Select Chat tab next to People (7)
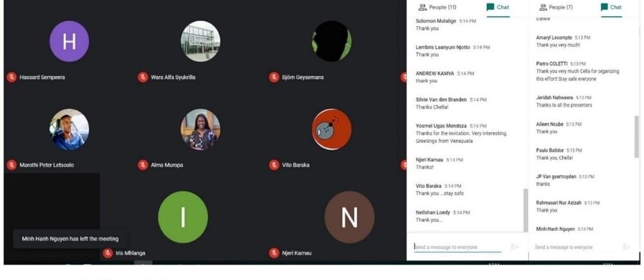Screen dimensions: 644x280 (x=611, y=8)
